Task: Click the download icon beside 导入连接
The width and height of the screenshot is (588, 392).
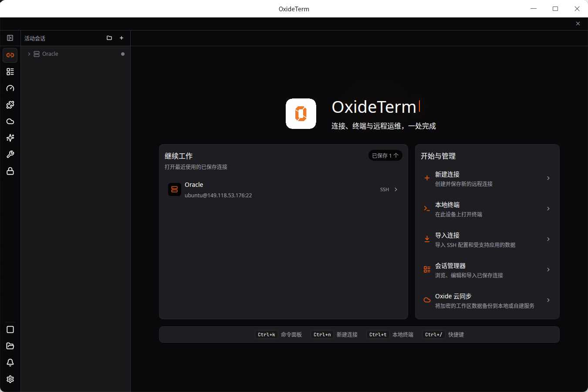Action: (427, 239)
